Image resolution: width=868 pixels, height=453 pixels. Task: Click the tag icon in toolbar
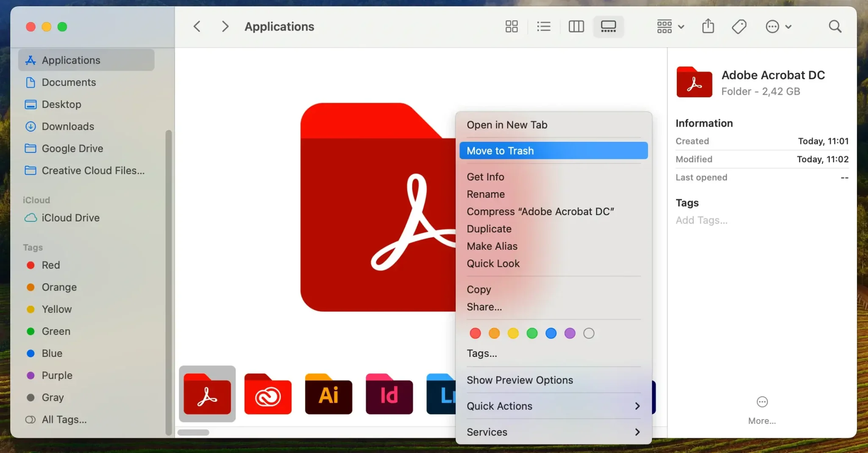point(739,27)
